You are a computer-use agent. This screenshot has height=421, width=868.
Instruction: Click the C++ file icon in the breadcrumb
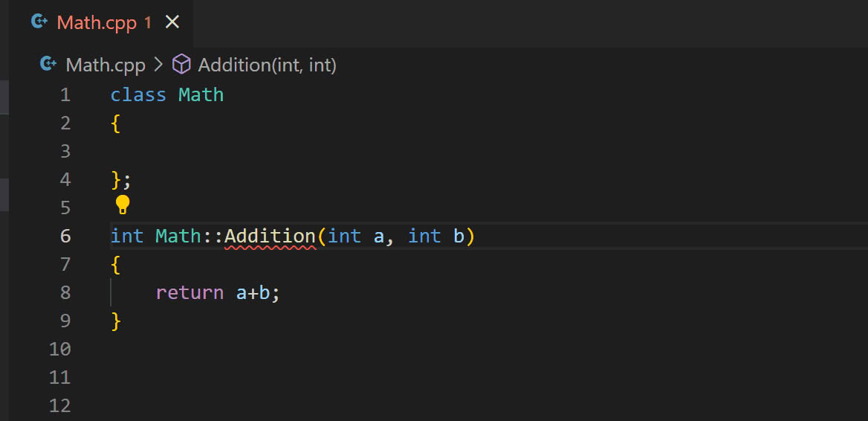48,65
